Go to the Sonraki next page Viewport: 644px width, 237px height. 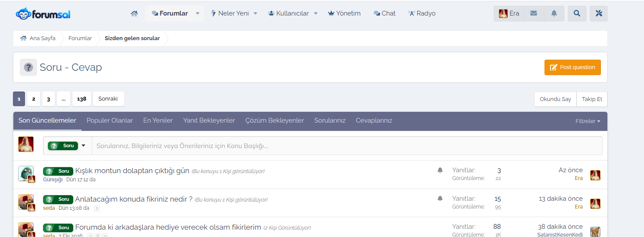click(108, 99)
